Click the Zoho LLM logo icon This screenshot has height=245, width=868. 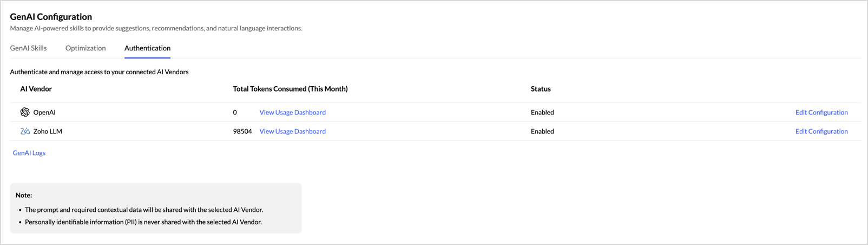[x=25, y=131]
